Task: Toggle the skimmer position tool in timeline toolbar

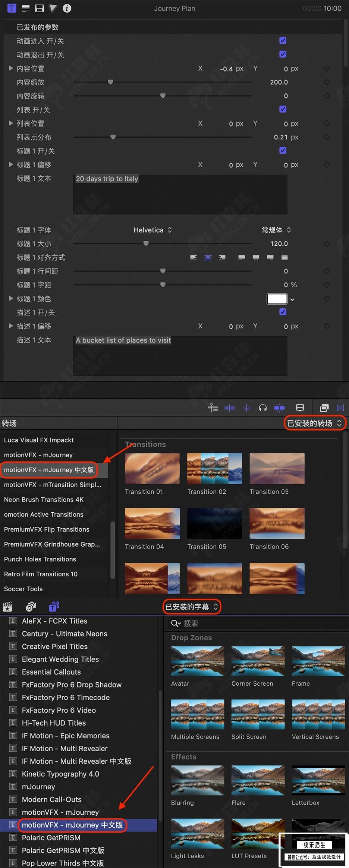Action: coord(213,408)
